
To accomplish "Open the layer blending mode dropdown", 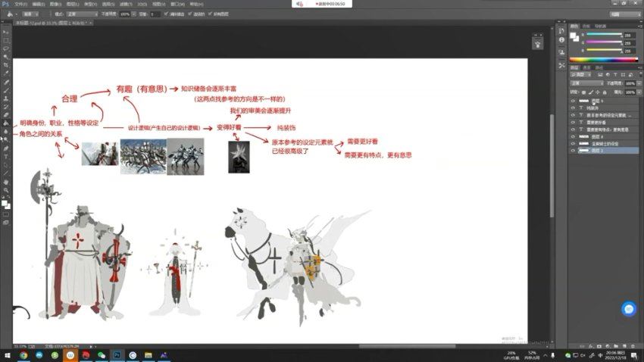I will (x=585, y=84).
